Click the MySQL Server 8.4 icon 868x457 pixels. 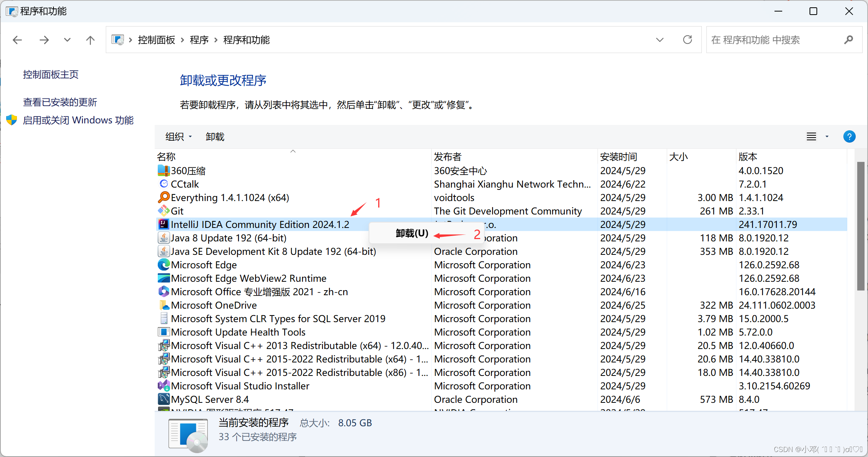[164, 399]
